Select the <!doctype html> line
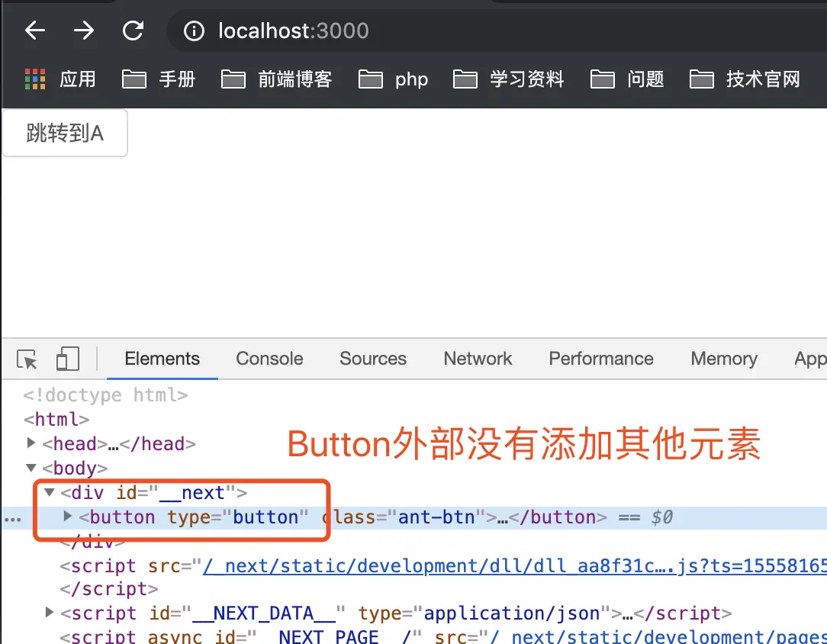The height and width of the screenshot is (644, 827). 105,394
